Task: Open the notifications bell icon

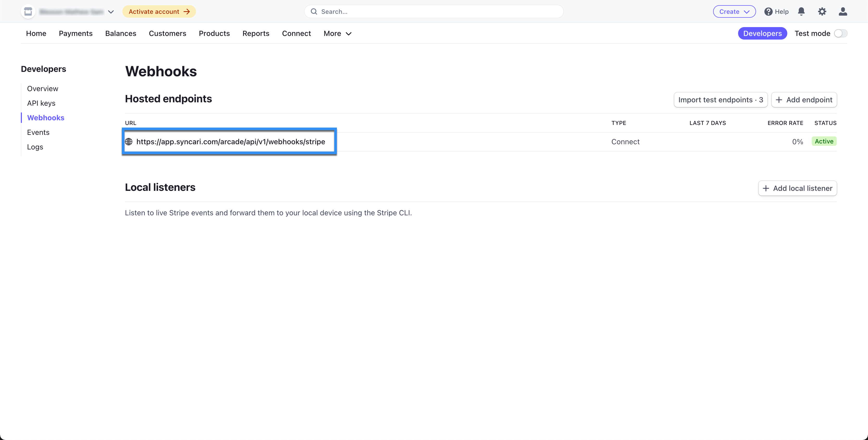Action: (801, 11)
